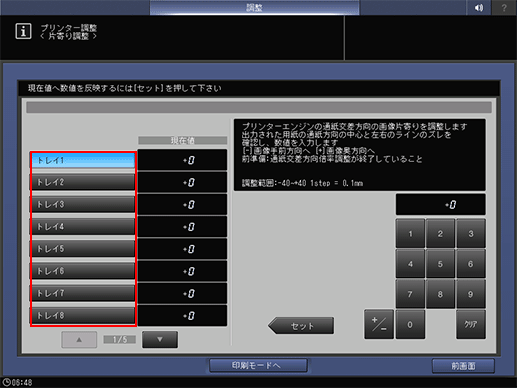This screenshot has height=388, width=517.
Task: Tap keypad digit 3
Action: [x=471, y=234]
